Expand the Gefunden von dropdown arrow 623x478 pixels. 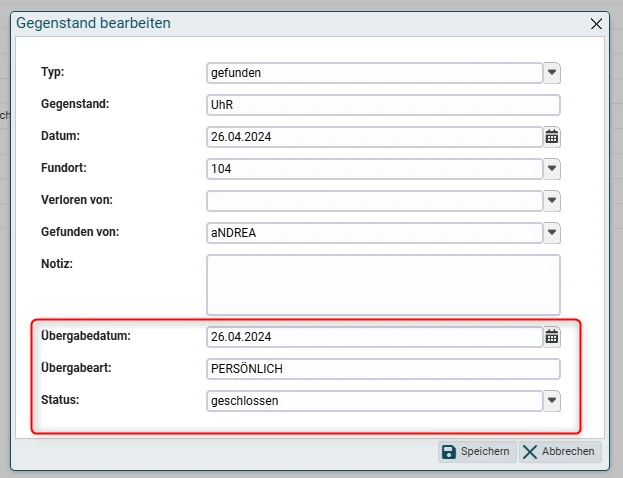click(x=551, y=232)
